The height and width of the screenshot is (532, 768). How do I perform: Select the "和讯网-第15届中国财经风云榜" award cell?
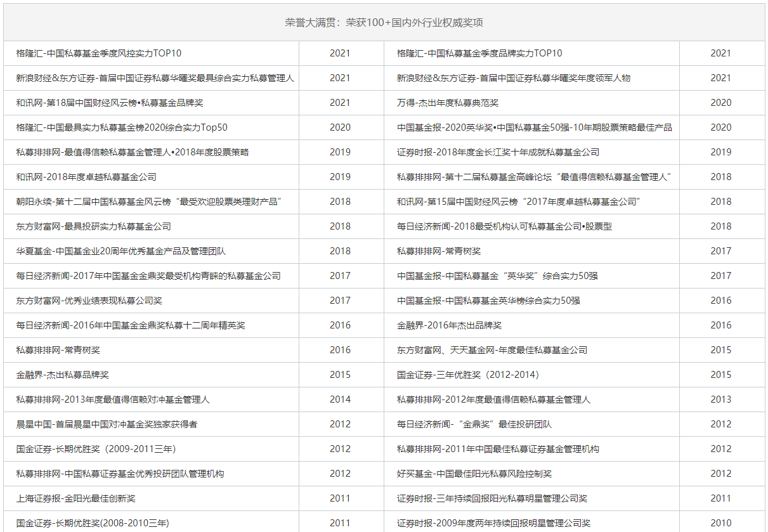tap(531, 202)
